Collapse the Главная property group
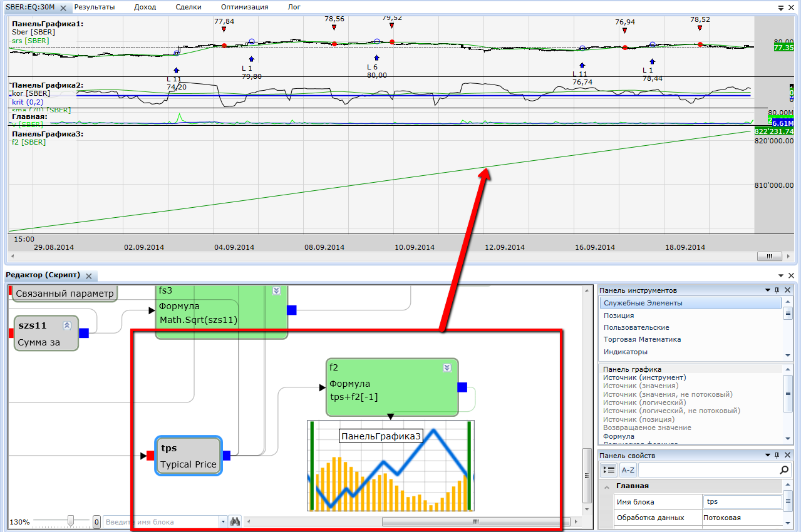The height and width of the screenshot is (532, 801). 606,486
